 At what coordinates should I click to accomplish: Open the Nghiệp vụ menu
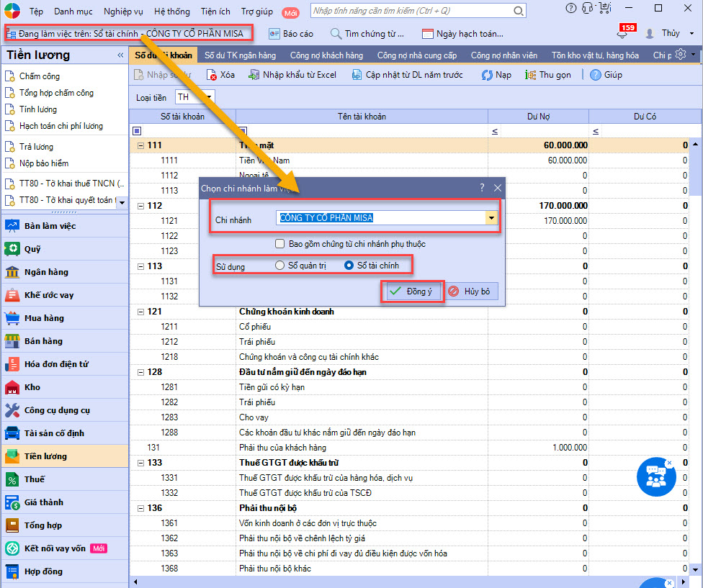[123, 12]
